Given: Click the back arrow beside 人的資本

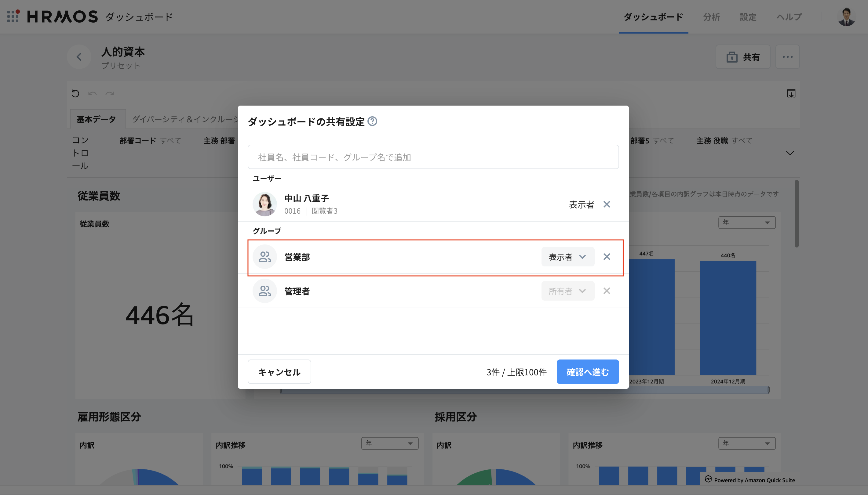Looking at the screenshot, I should [79, 57].
